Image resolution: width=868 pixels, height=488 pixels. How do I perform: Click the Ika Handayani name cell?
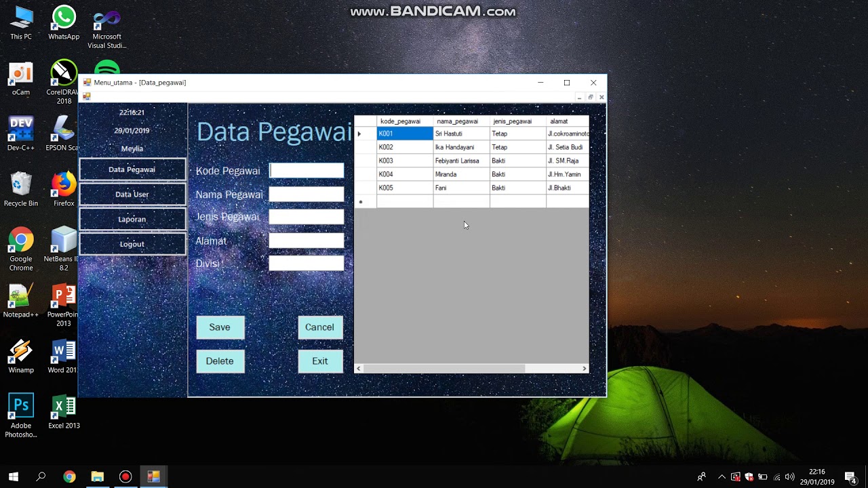click(x=461, y=147)
